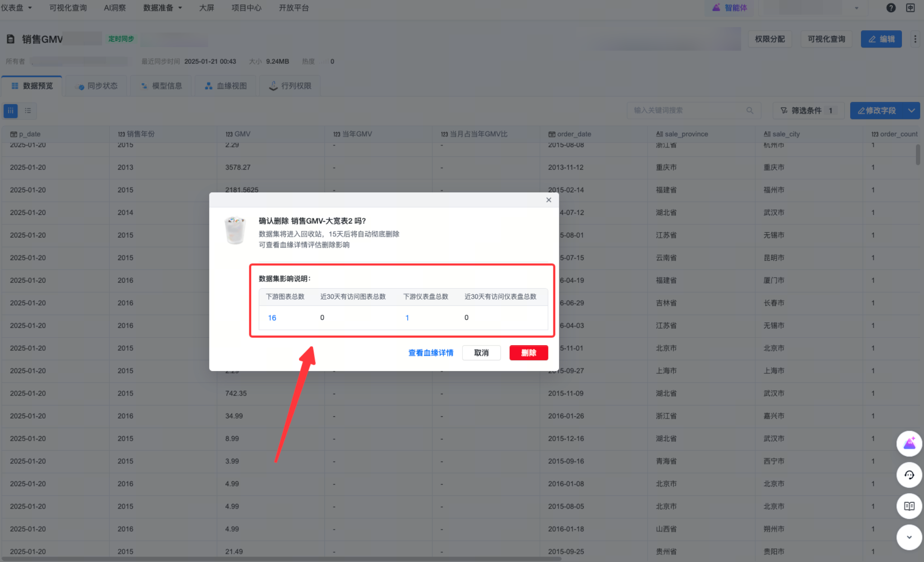The width and height of the screenshot is (924, 562).
Task: Collapse the floating button panel
Action: click(x=909, y=537)
